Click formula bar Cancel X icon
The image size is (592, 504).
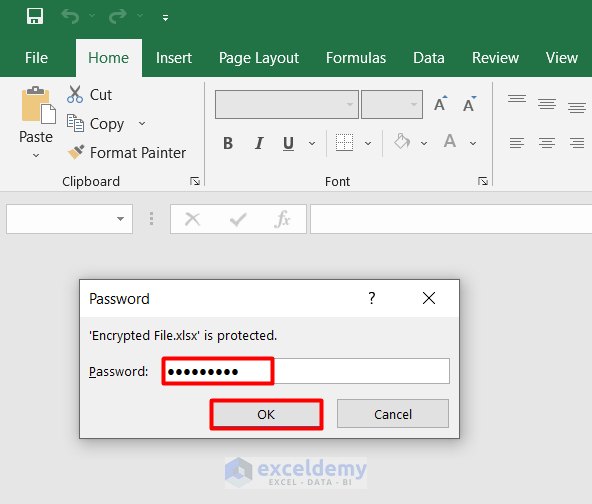pyautogui.click(x=193, y=219)
